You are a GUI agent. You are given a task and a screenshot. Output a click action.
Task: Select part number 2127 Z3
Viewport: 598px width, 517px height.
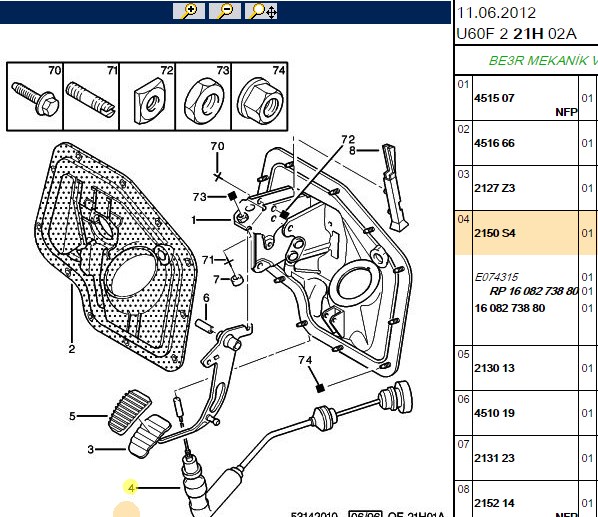tap(495, 188)
